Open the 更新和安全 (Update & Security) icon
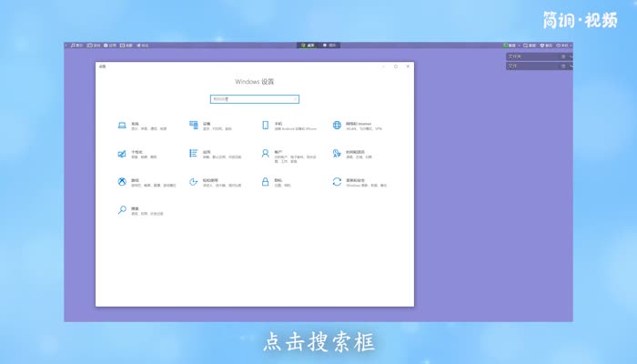 click(337, 182)
